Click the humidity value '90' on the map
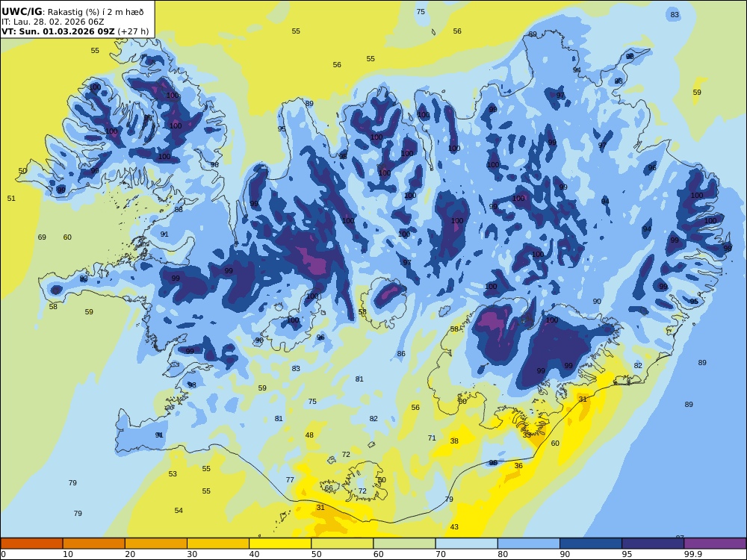This screenshot has height=560, width=747. pos(597,302)
